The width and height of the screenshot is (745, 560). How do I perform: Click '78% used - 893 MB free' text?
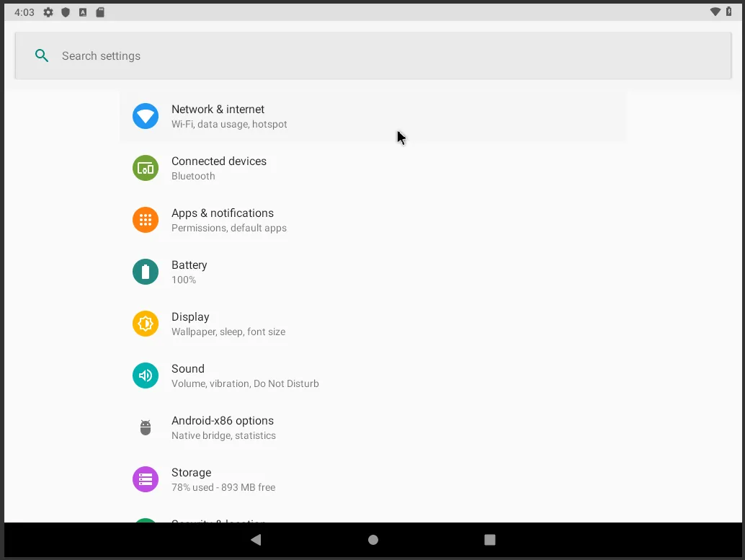[x=223, y=487]
